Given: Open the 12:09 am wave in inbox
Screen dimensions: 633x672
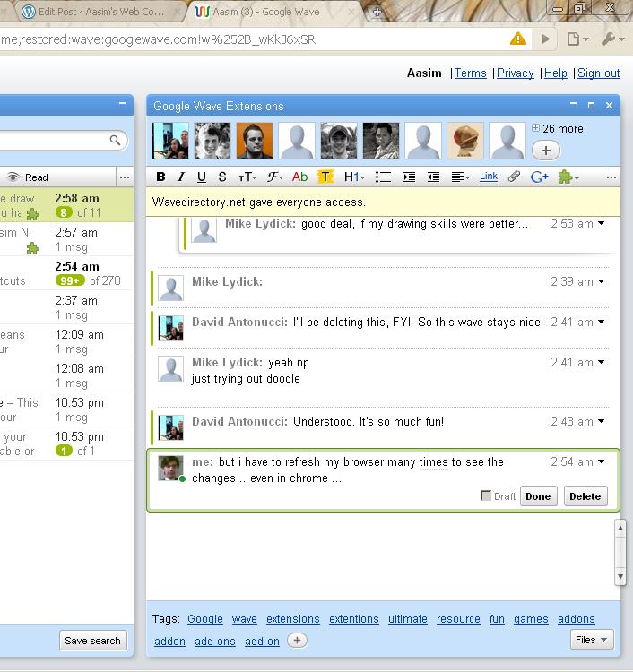Looking at the screenshot, I should (x=66, y=341).
